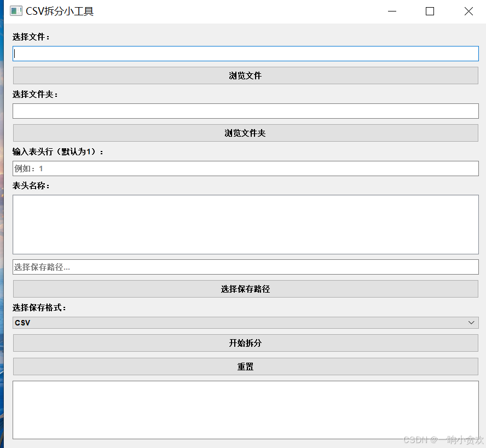This screenshot has width=486, height=448.
Task: Click the CSV拆分小工具 window title text
Action: point(60,11)
